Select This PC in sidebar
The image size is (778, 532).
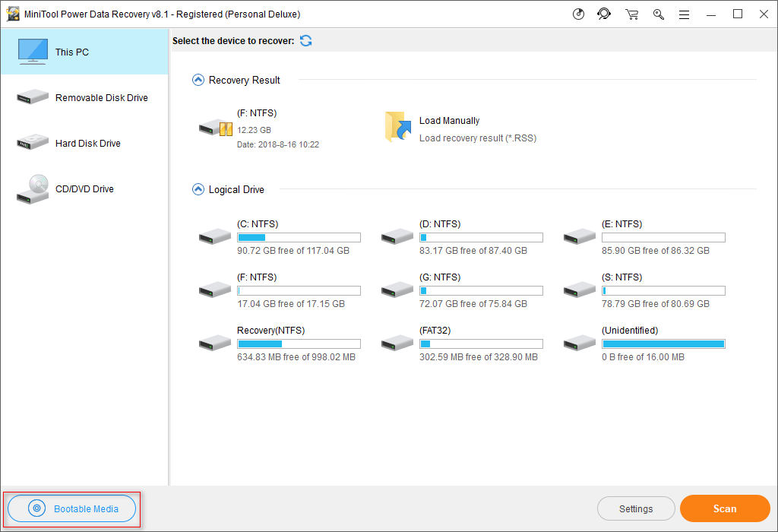coord(84,52)
